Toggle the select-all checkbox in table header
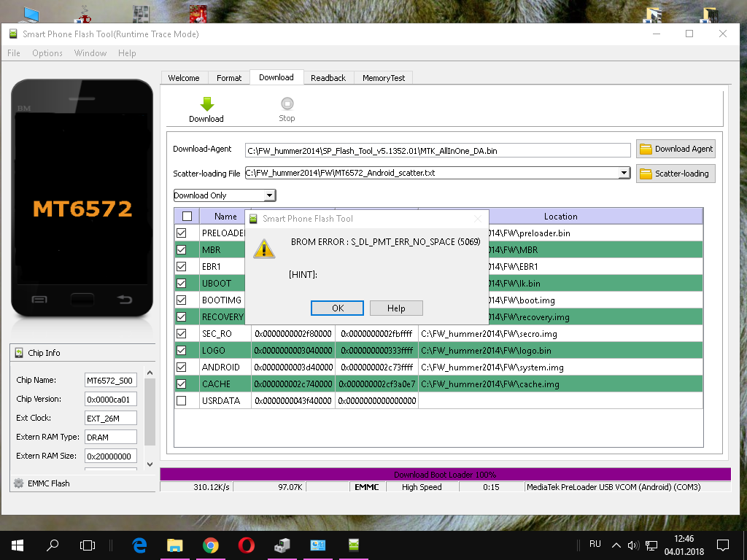The image size is (747, 560). (x=187, y=216)
